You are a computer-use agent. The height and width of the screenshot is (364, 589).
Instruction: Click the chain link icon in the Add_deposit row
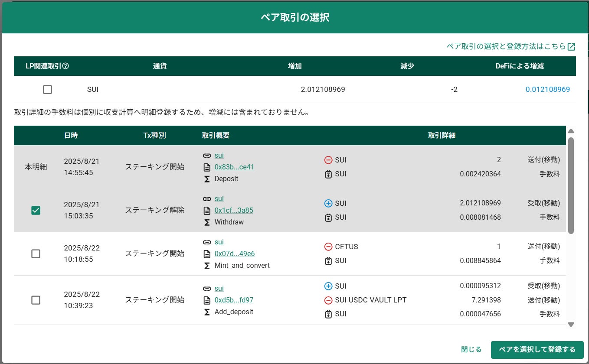[x=207, y=289]
